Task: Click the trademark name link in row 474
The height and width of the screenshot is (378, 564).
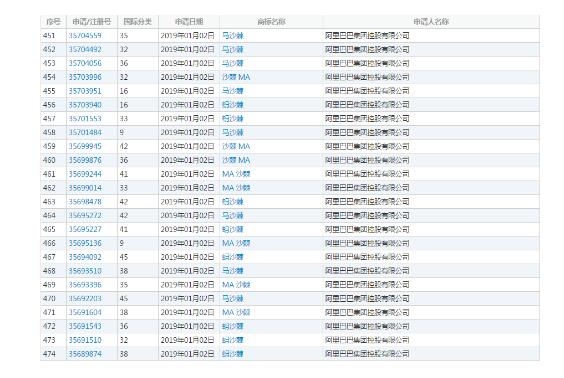Action: point(232,354)
